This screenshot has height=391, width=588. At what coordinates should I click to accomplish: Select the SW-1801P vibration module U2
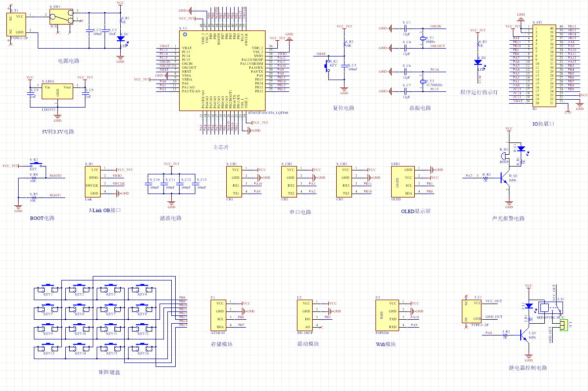(x=304, y=315)
